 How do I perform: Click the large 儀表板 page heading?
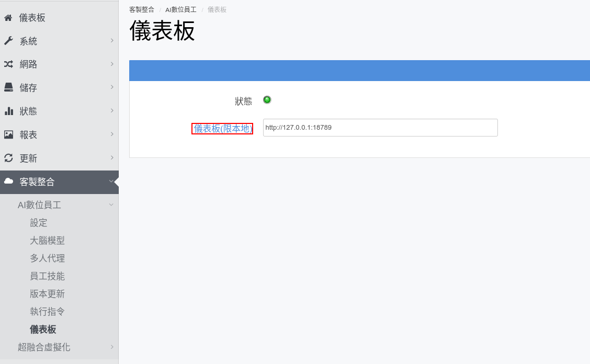point(162,30)
